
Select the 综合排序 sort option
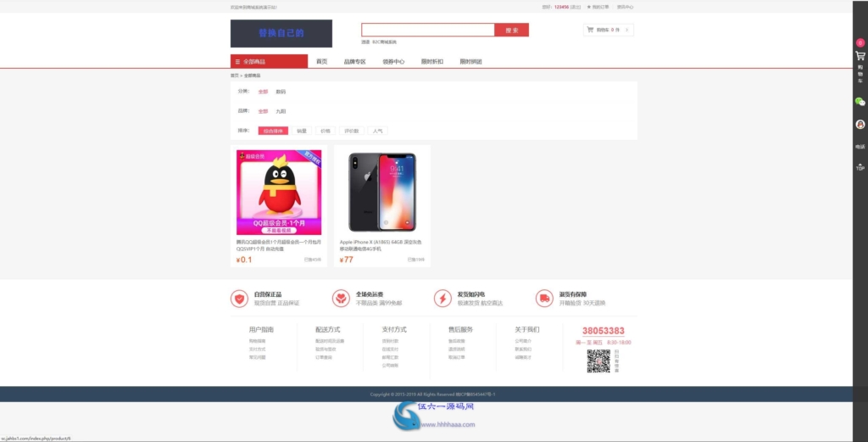point(273,131)
